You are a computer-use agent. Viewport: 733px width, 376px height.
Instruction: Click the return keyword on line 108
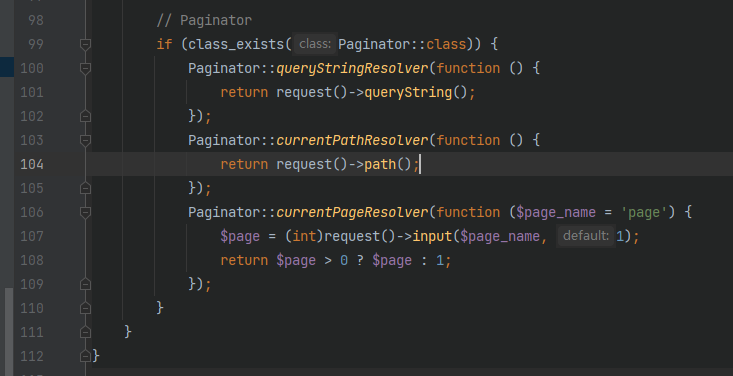click(x=244, y=260)
